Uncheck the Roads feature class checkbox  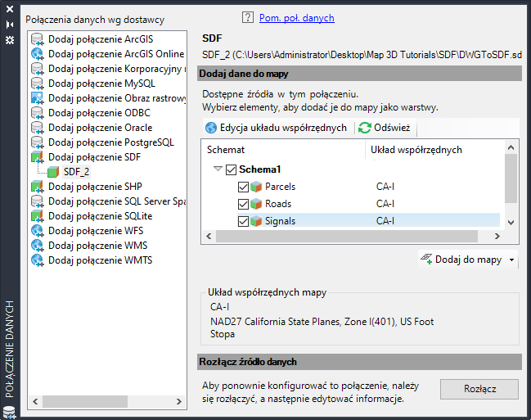tap(244, 204)
